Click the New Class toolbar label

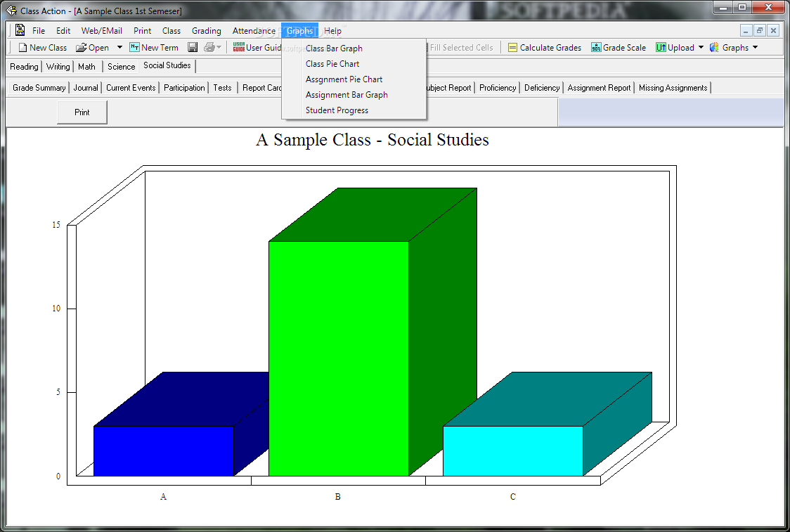(48, 47)
